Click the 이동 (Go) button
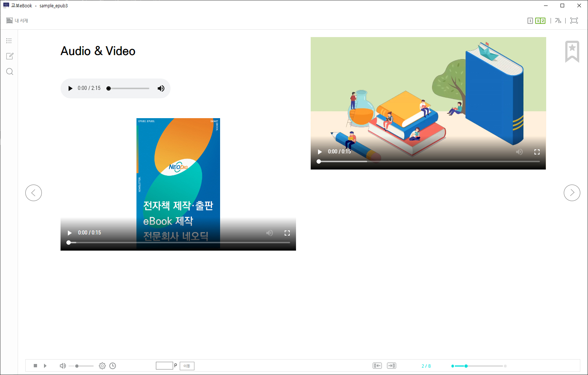The image size is (588, 375). tap(187, 366)
